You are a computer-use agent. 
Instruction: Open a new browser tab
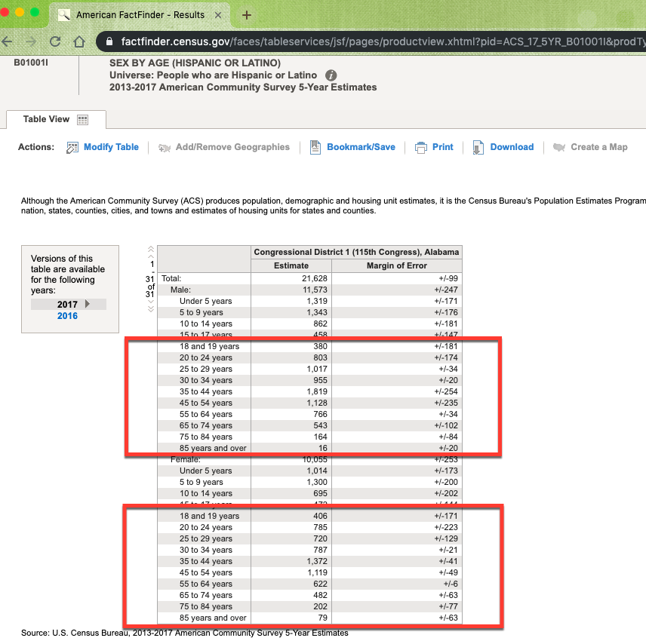coord(247,15)
